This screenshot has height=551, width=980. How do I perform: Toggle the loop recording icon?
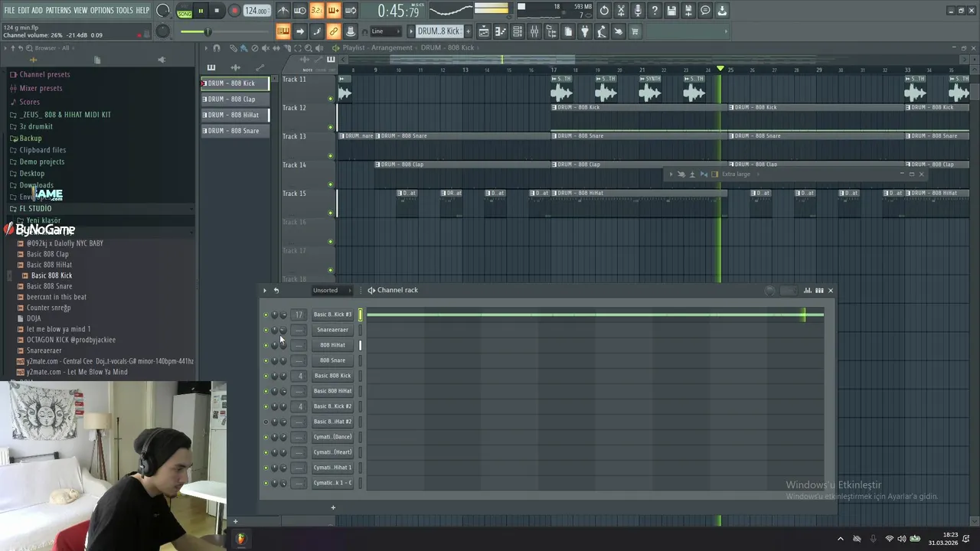351,11
